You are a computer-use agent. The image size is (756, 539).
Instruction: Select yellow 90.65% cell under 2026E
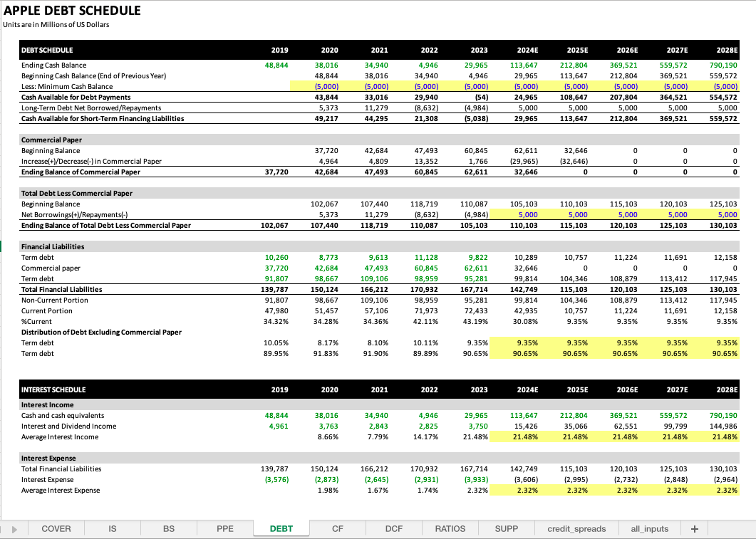point(614,354)
